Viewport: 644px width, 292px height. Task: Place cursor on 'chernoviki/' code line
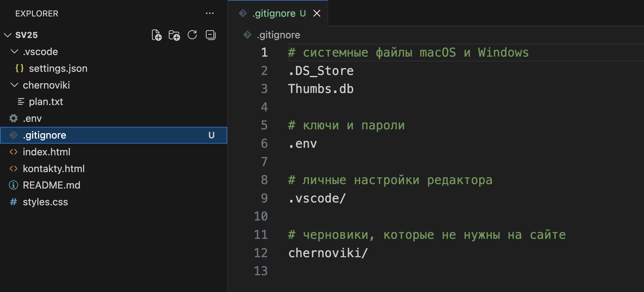click(328, 253)
